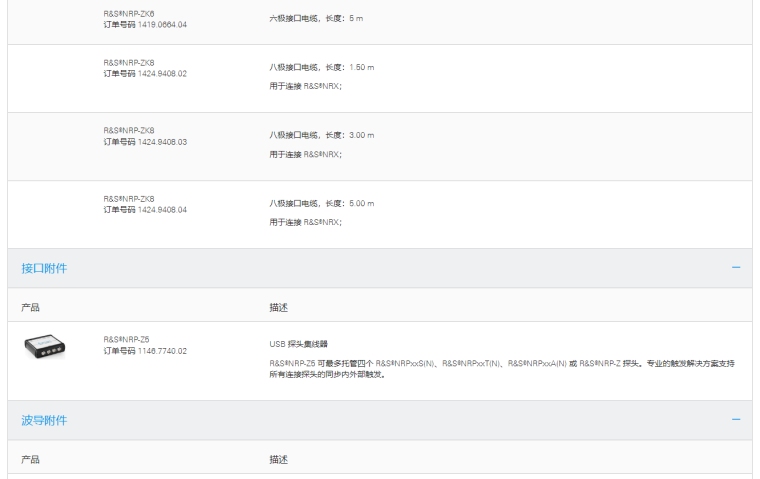The image size is (760, 479).
Task: Collapse the 接口附件 section with minus icon
Action: pyautogui.click(x=736, y=268)
